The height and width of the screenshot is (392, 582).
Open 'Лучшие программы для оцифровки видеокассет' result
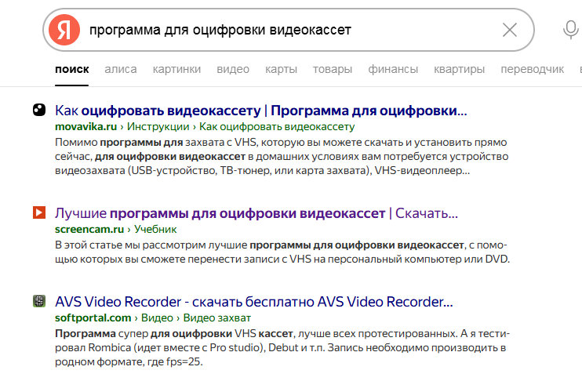click(x=256, y=213)
